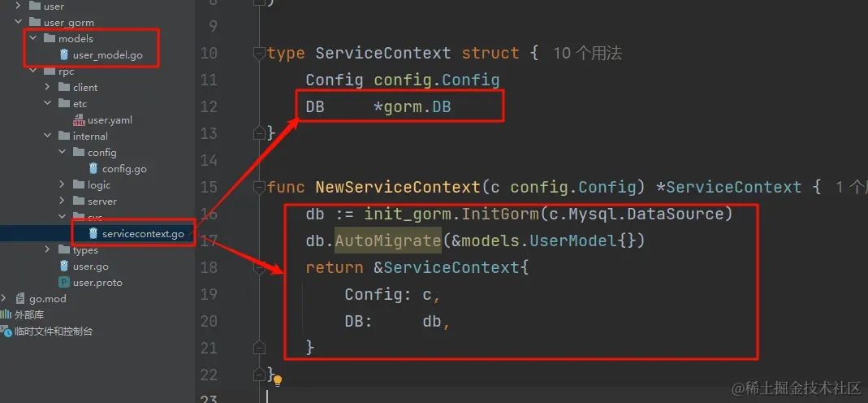
Task: Open user_model.go in the project tree
Action: point(108,55)
